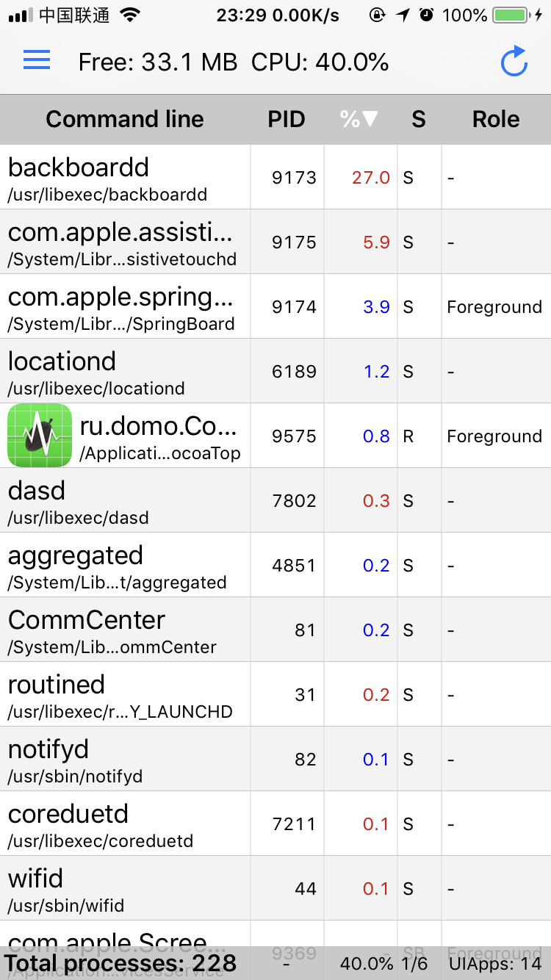The width and height of the screenshot is (551, 980).
Task: Sort by Command line column header
Action: coord(125,119)
